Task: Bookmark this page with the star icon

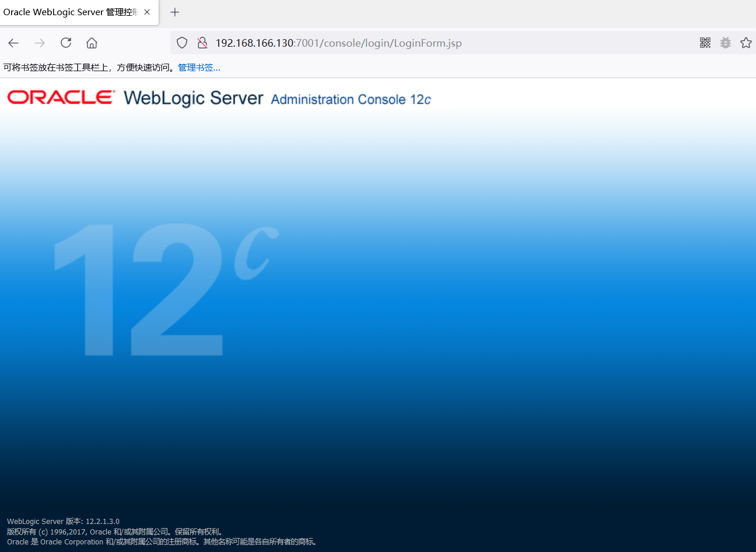Action: (x=746, y=43)
